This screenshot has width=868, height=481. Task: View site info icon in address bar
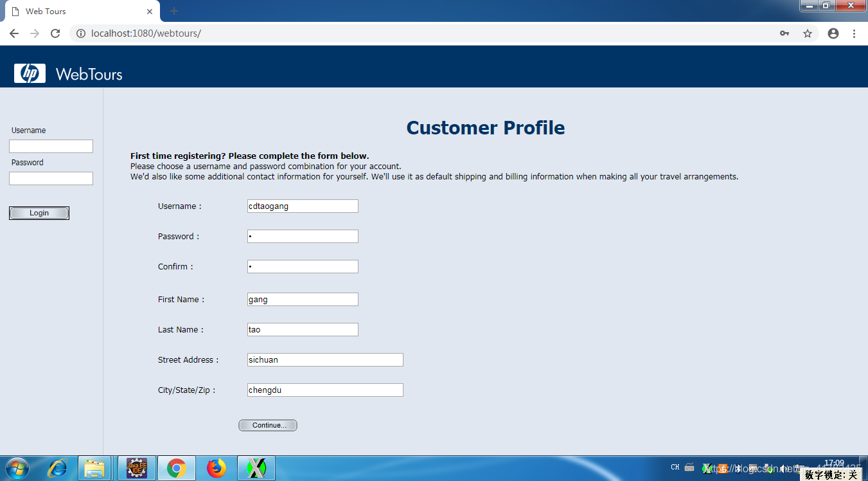pos(81,33)
